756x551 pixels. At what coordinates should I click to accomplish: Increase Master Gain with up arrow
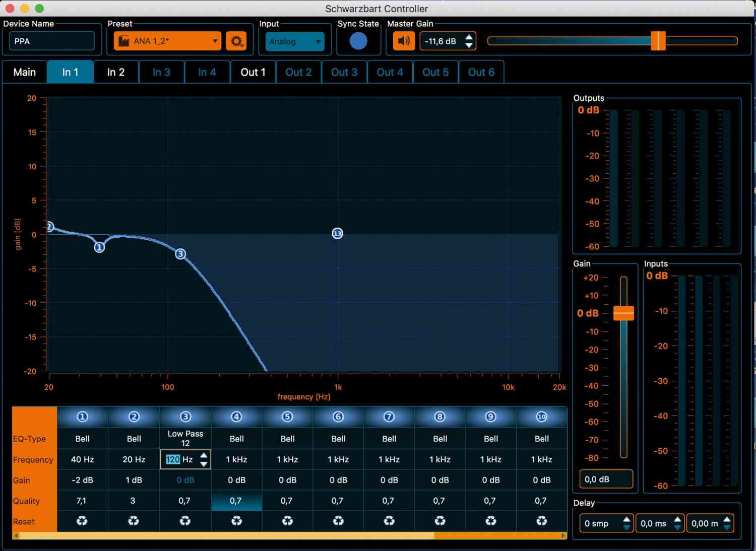point(469,37)
